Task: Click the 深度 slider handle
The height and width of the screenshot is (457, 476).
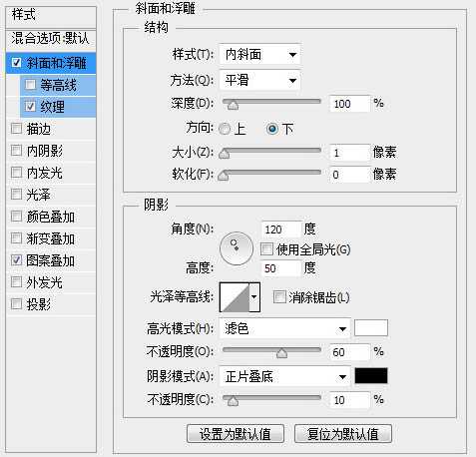Action: click(233, 105)
